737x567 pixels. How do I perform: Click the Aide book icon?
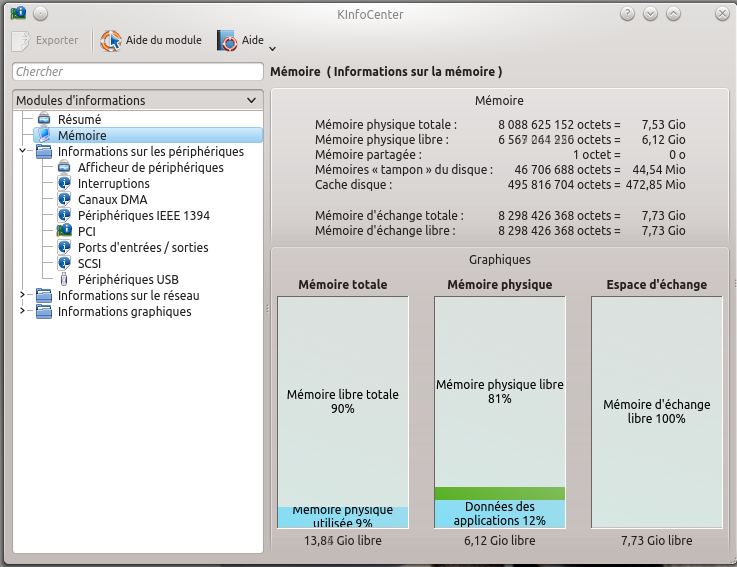[227, 41]
